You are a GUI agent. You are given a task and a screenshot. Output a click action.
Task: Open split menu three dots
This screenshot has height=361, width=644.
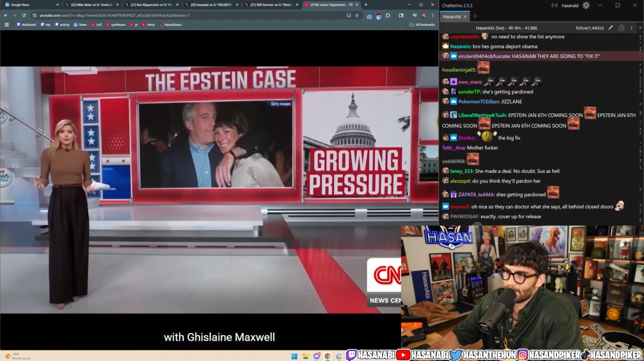(x=632, y=28)
